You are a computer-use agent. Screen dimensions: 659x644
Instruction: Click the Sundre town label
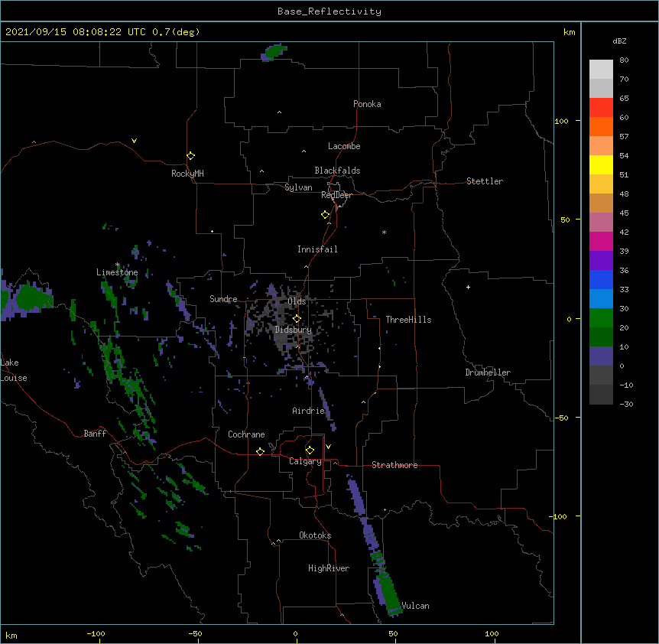tap(223, 299)
